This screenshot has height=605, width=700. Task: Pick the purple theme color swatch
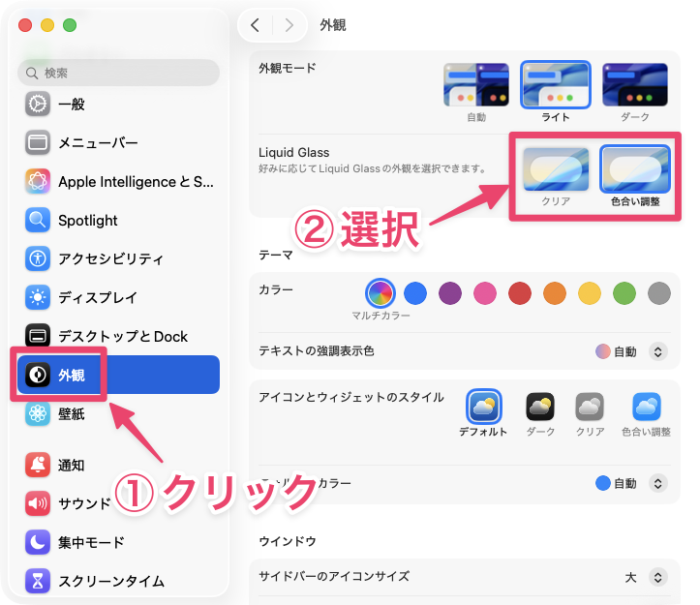tap(449, 292)
